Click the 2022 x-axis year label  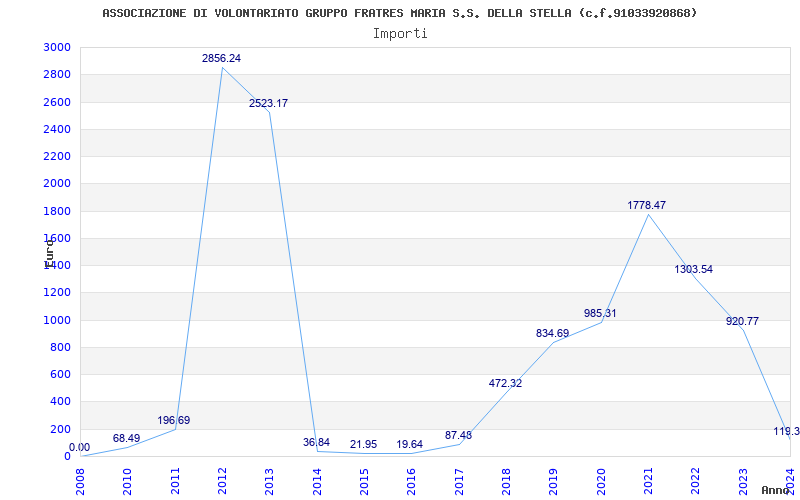coord(696,481)
